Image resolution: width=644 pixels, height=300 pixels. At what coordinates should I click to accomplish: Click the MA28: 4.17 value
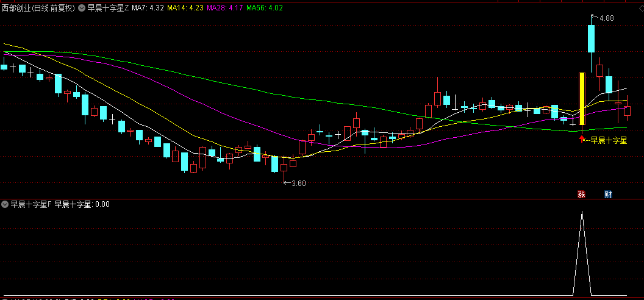pyautogui.click(x=225, y=7)
